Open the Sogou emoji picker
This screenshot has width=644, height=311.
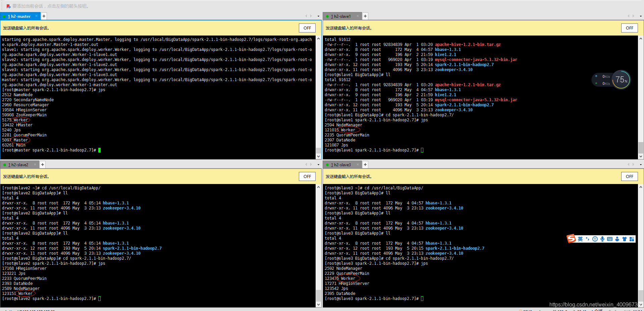pyautogui.click(x=595, y=239)
